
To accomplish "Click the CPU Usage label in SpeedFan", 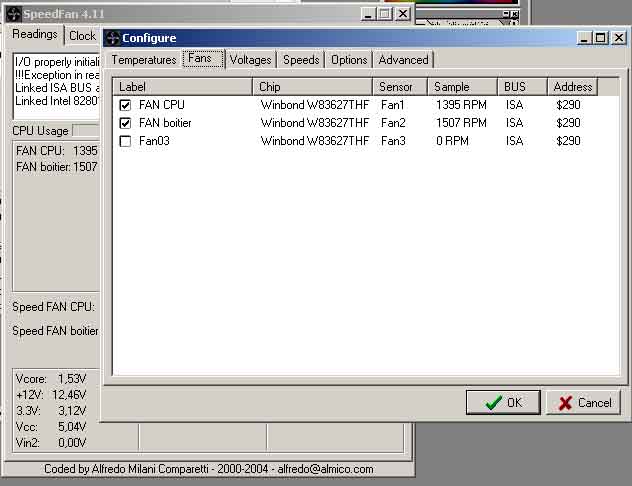I will [40, 131].
